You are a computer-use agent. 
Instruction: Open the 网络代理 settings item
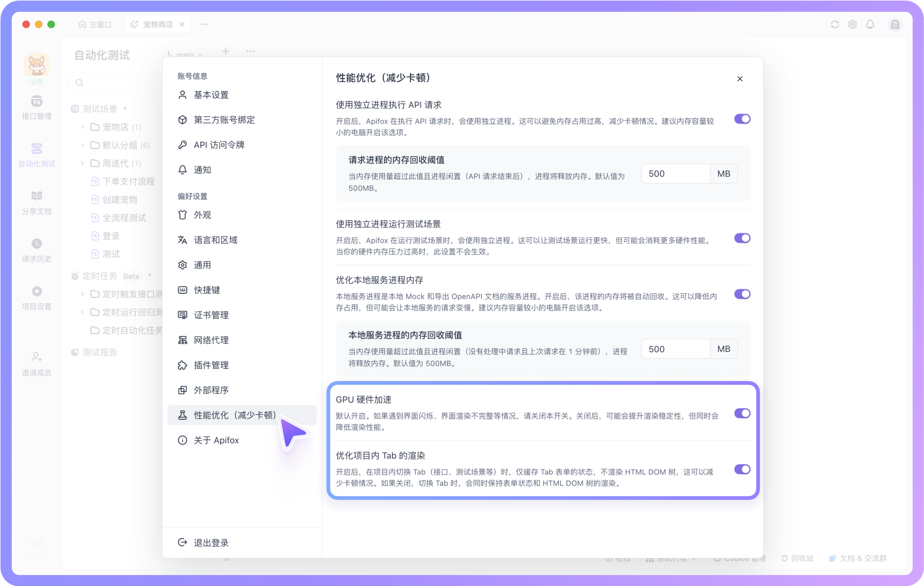pyautogui.click(x=210, y=340)
